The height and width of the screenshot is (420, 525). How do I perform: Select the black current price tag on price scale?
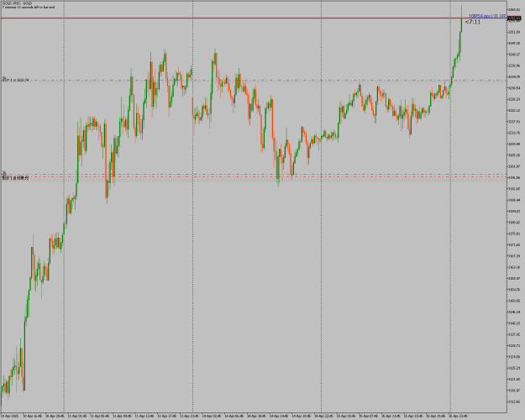coord(514,18)
